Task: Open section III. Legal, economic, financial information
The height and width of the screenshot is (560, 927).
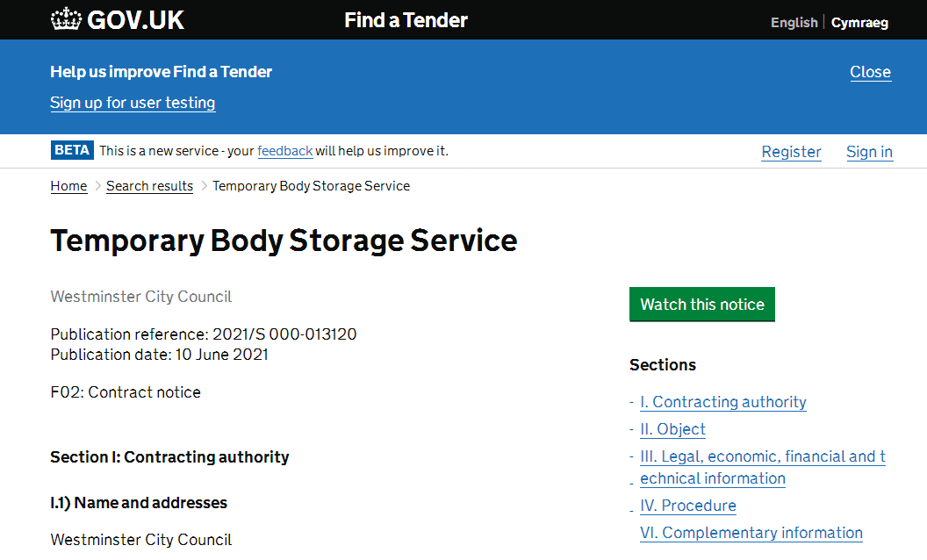Action: 762,456
